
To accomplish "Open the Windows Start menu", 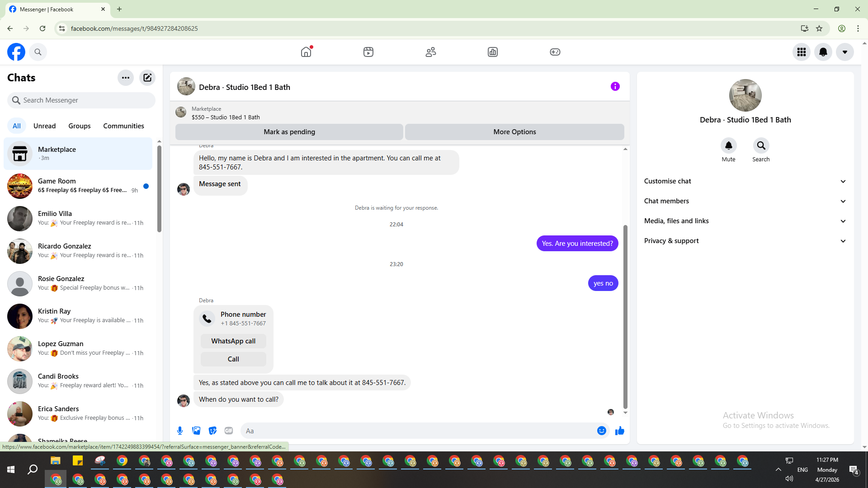I will click(11, 470).
